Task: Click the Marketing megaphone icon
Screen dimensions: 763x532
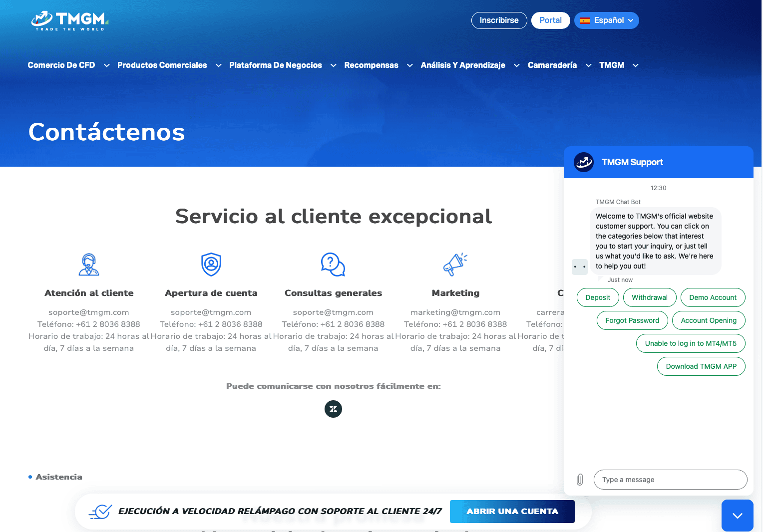Action: [x=455, y=265]
